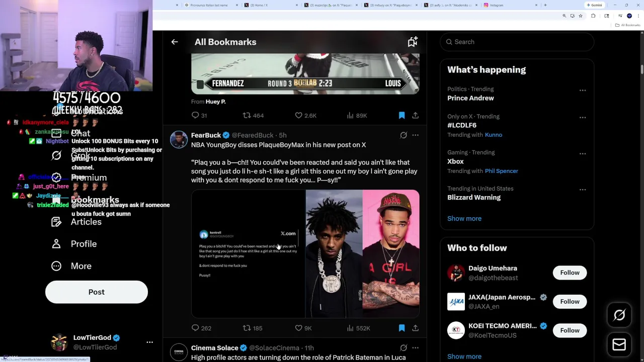Like the Huey P. post with 2.6K likes

(x=305, y=116)
